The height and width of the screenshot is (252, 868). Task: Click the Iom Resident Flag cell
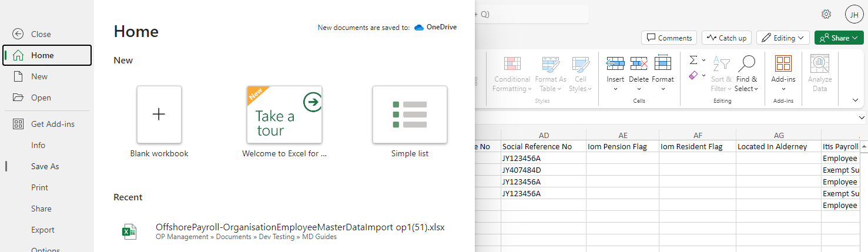698,147
